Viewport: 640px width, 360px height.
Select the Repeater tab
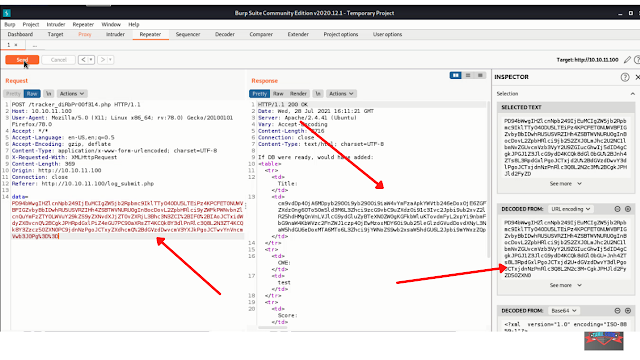coord(150,34)
